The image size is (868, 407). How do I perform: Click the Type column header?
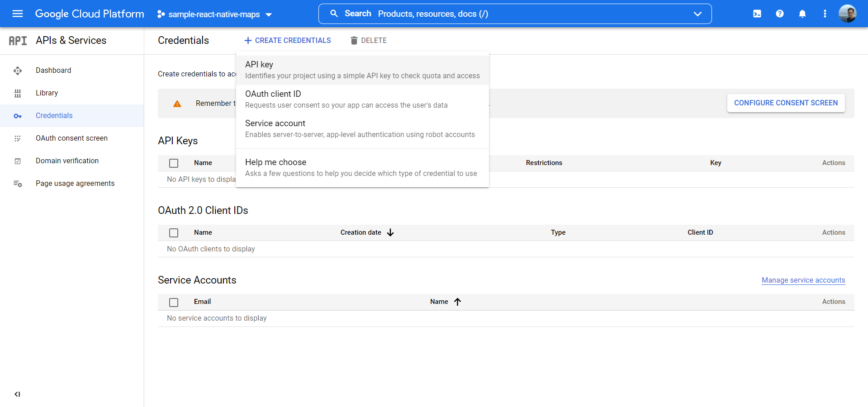(x=558, y=232)
